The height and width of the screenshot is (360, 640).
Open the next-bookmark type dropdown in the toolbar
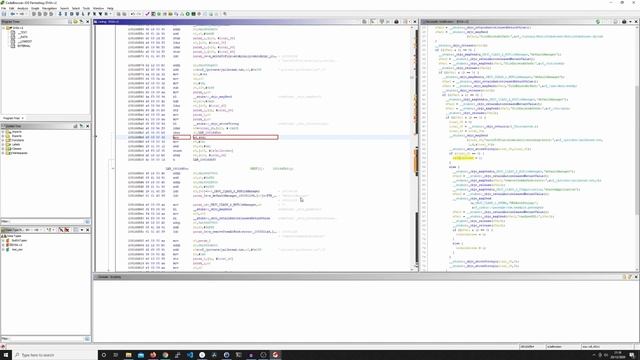pos(110,14)
